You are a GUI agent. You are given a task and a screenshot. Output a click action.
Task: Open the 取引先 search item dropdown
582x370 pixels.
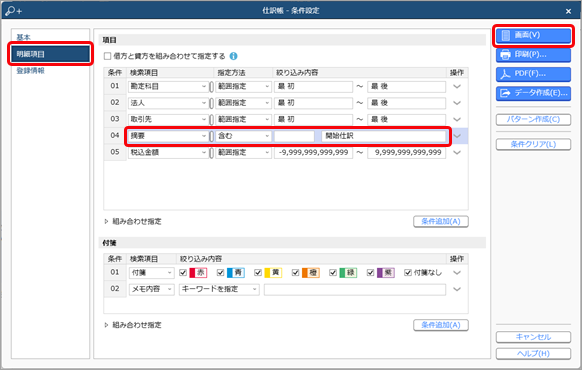168,119
